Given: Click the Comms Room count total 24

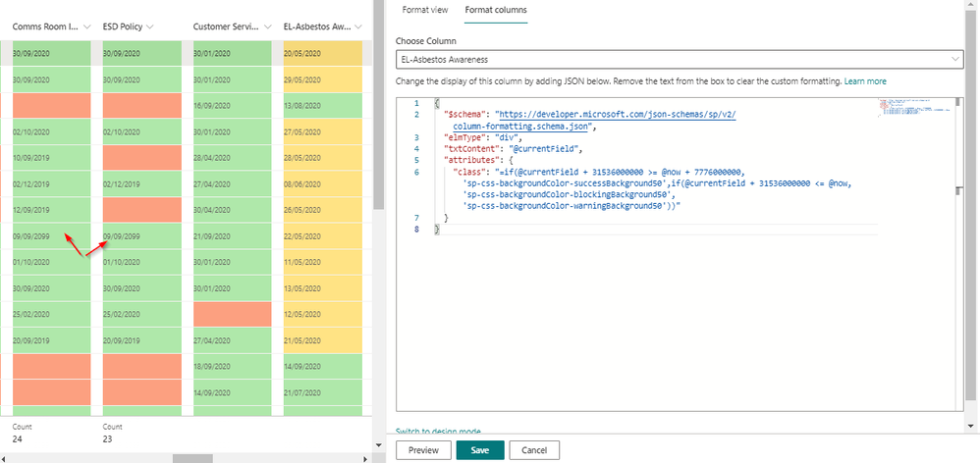Looking at the screenshot, I should [17, 439].
